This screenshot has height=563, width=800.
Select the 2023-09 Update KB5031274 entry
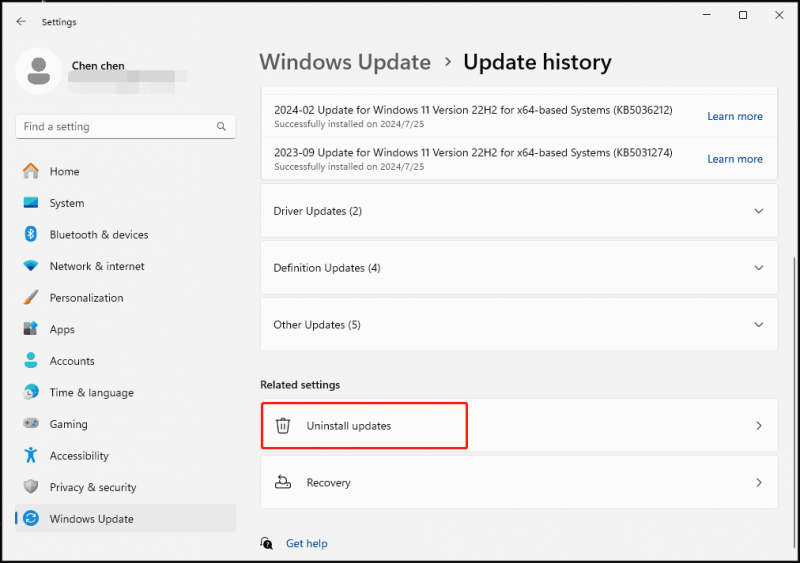[519, 159]
